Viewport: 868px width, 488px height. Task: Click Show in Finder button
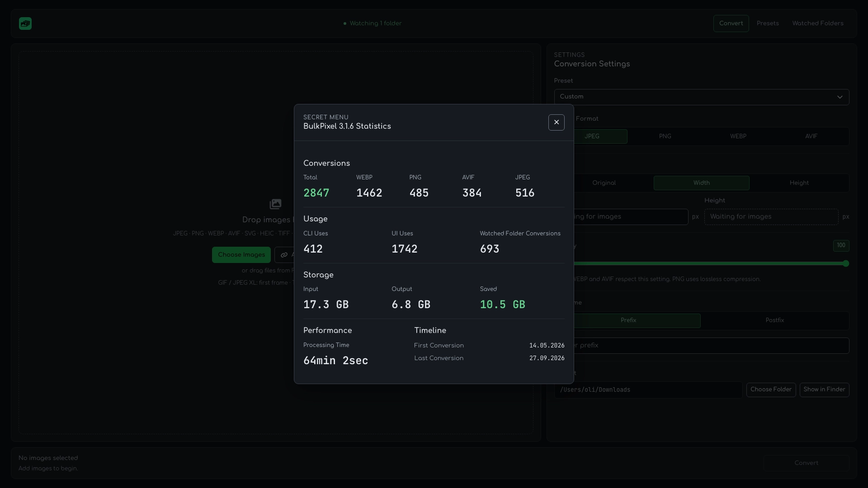pyautogui.click(x=824, y=390)
